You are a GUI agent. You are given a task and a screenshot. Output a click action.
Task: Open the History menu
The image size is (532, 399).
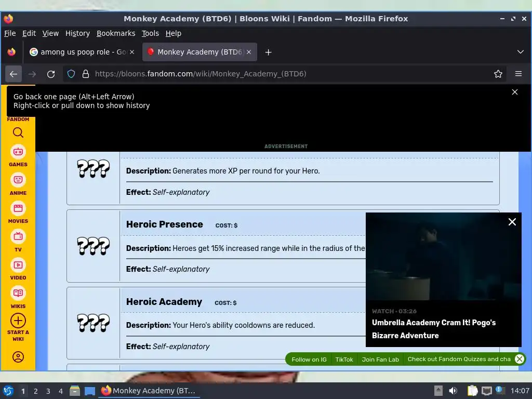point(78,33)
